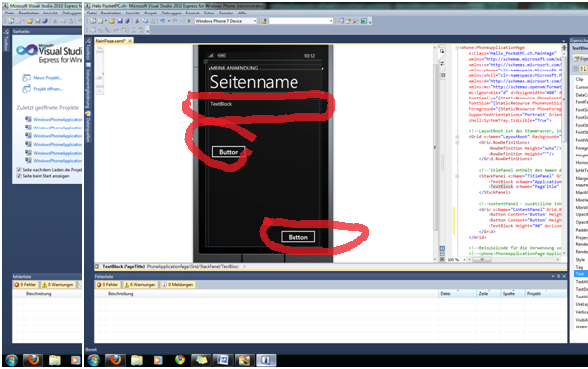Click the Find icon beside the search box

coord(264,21)
